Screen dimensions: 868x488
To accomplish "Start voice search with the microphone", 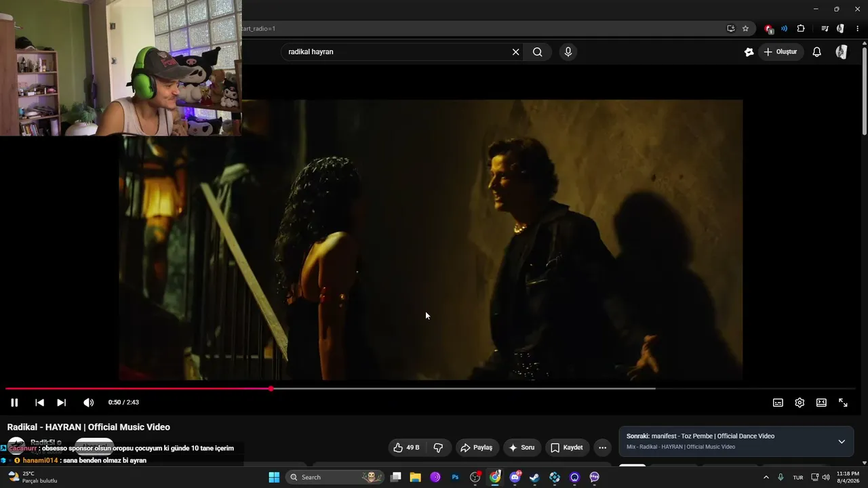I will (x=568, y=52).
